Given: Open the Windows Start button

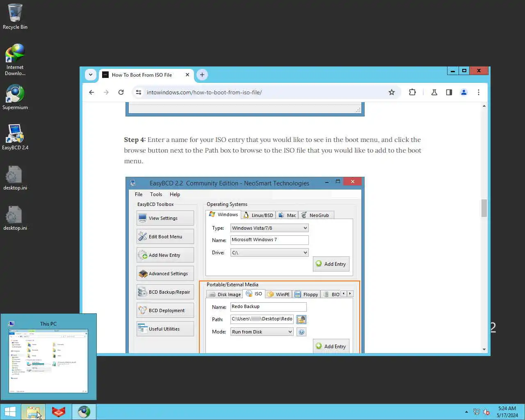Looking at the screenshot, I should tap(10, 412).
